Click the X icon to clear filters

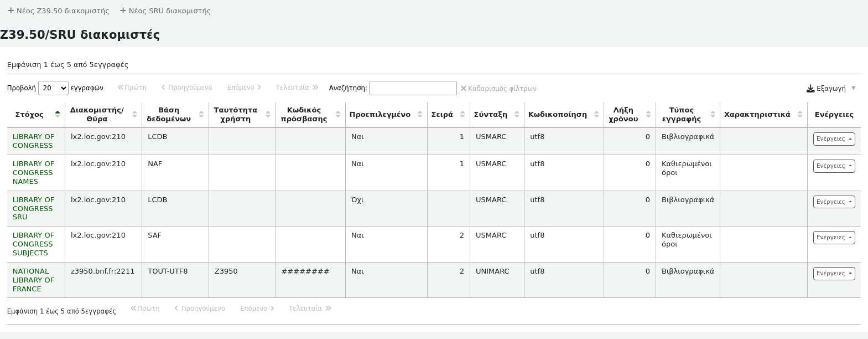click(x=464, y=88)
